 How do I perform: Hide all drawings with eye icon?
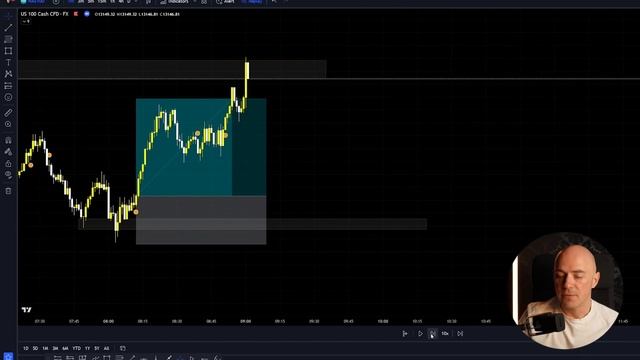(8, 175)
